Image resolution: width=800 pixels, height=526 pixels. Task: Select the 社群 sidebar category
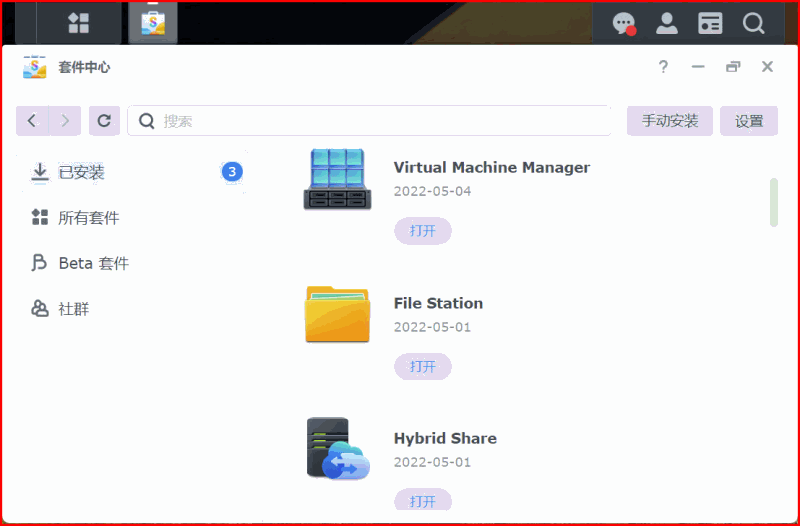click(x=133, y=309)
